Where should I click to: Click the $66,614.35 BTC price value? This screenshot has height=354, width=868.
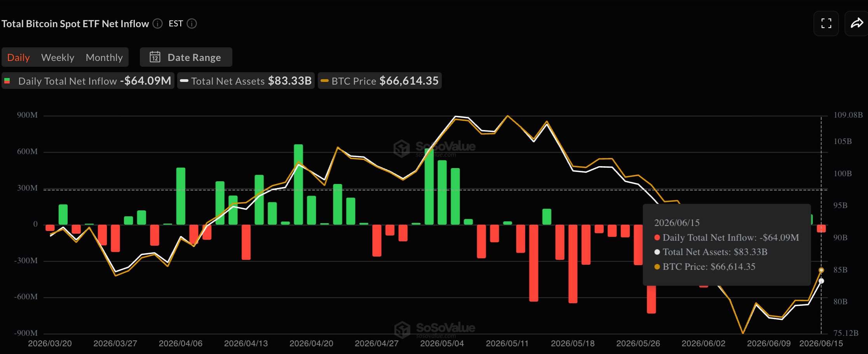[x=409, y=81]
